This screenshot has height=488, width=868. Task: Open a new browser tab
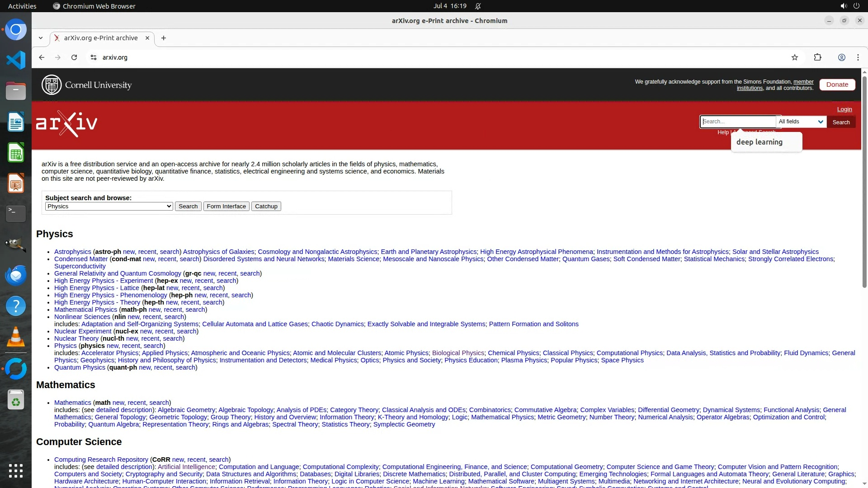click(164, 38)
